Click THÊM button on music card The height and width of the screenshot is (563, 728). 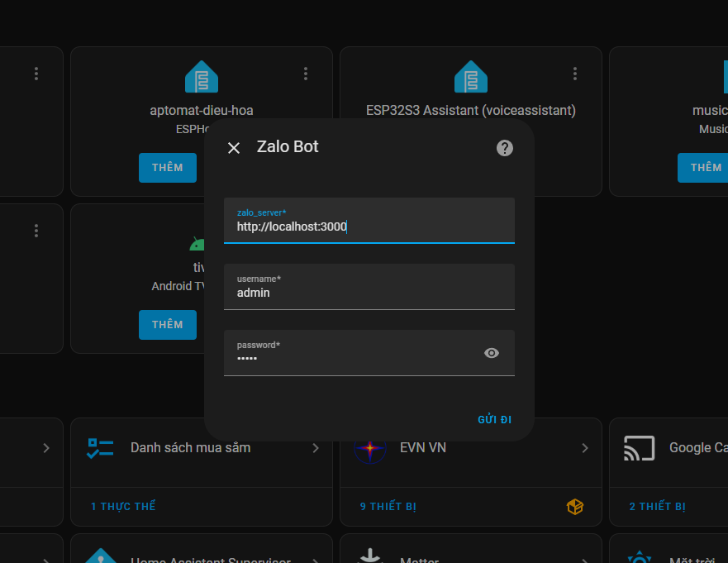tap(703, 168)
